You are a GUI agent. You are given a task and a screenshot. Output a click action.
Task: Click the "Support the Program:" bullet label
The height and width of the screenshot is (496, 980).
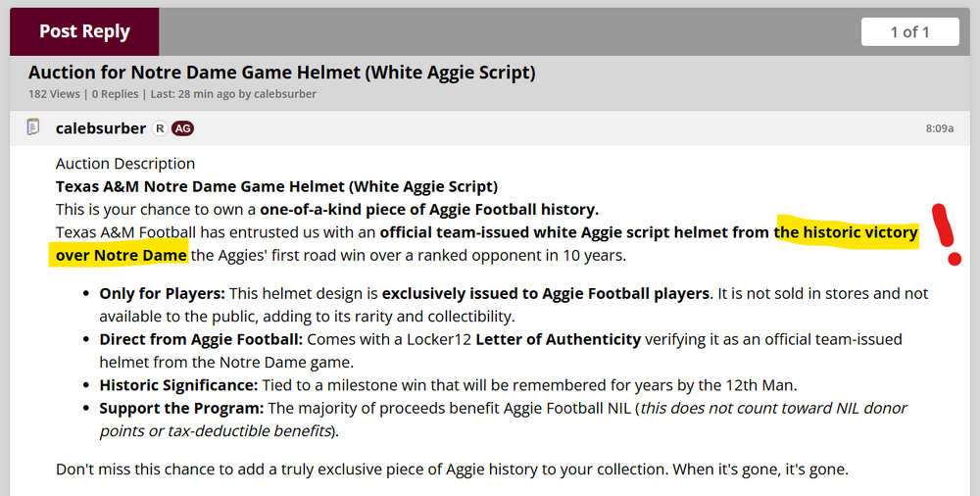point(180,408)
